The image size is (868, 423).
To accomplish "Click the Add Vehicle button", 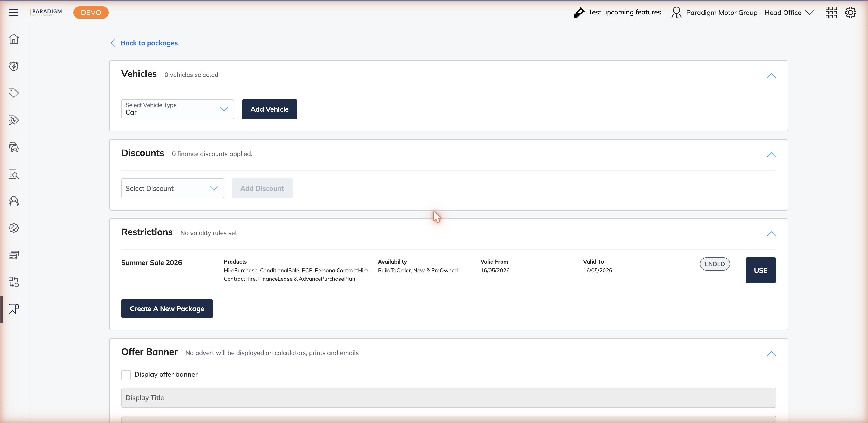I will coord(269,109).
